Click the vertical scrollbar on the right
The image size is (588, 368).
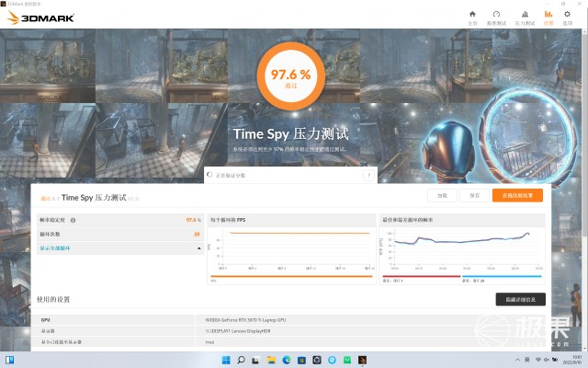click(584, 134)
